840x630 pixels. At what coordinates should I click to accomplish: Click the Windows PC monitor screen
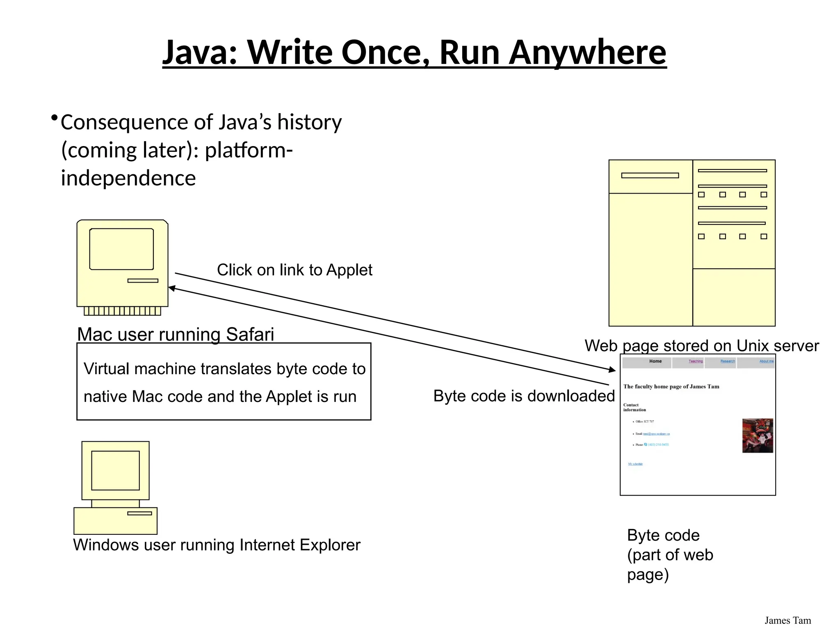115,470
